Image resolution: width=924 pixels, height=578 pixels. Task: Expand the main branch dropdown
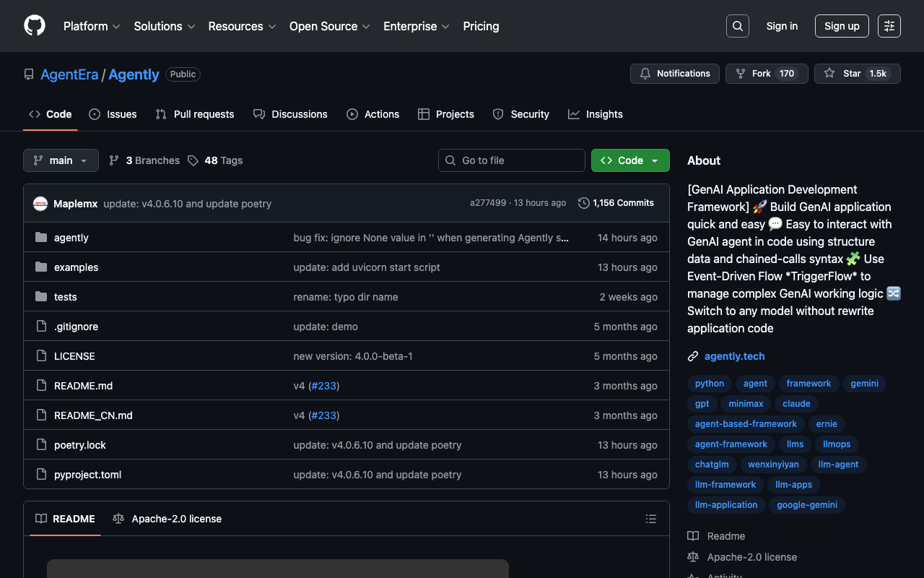click(61, 160)
